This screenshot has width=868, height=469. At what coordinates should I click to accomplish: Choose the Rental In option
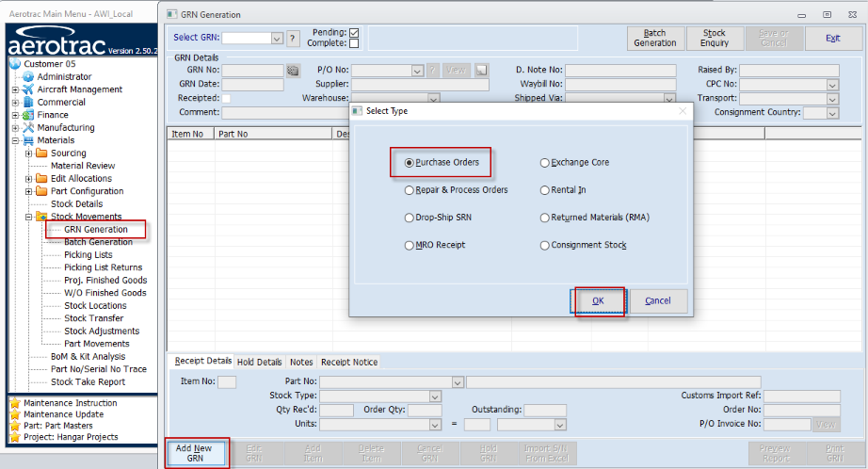[x=545, y=190]
